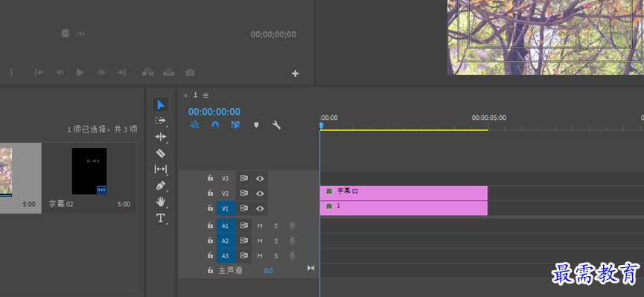The width and height of the screenshot is (644, 297).
Task: Play in the Source monitor
Action: [x=80, y=72]
